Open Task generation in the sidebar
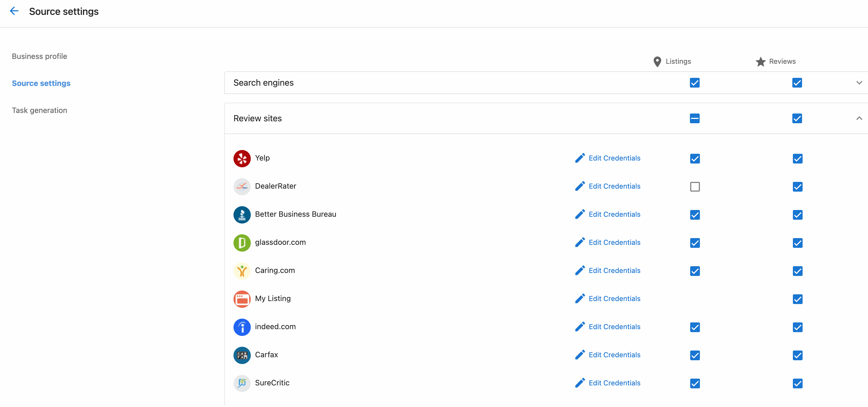Screen dimensions: 868x407 (39, 110)
